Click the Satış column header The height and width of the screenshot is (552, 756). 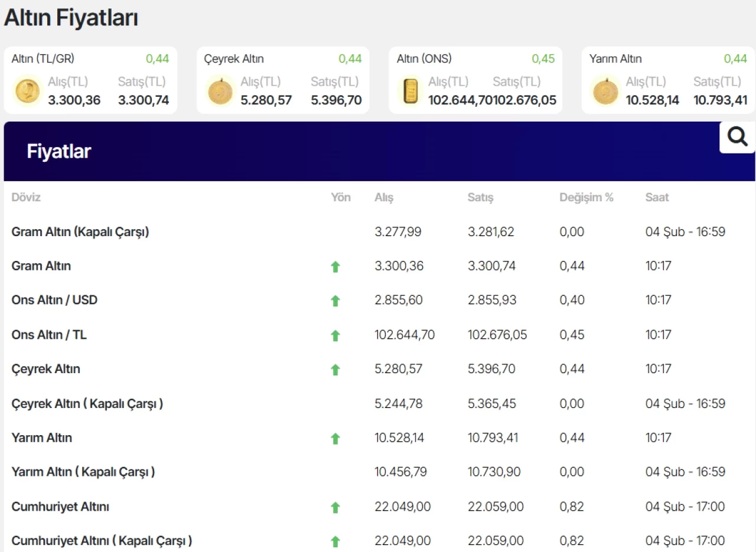480,198
